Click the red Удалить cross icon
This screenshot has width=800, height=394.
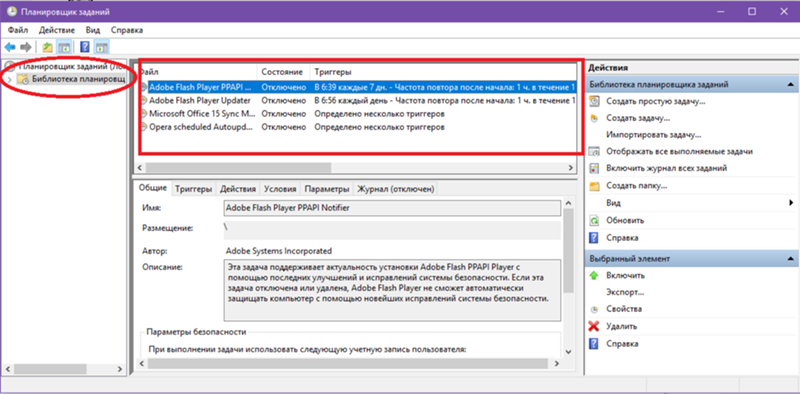click(x=594, y=326)
